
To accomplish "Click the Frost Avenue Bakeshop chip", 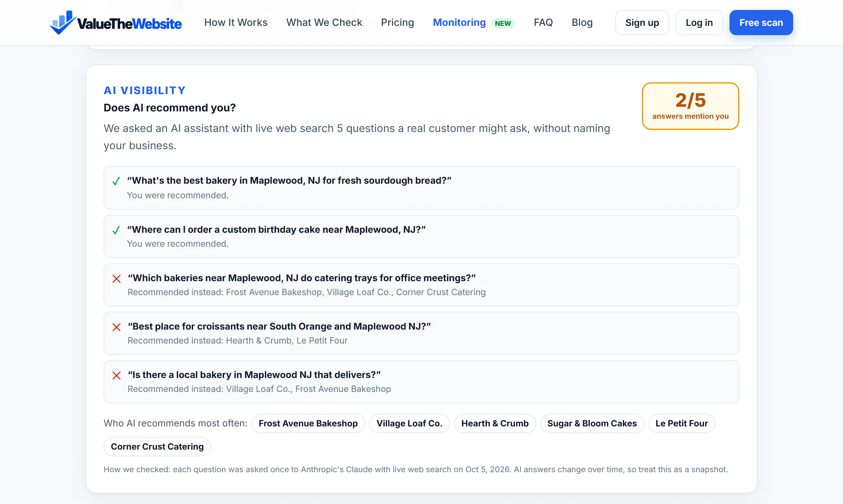I will [x=308, y=423].
